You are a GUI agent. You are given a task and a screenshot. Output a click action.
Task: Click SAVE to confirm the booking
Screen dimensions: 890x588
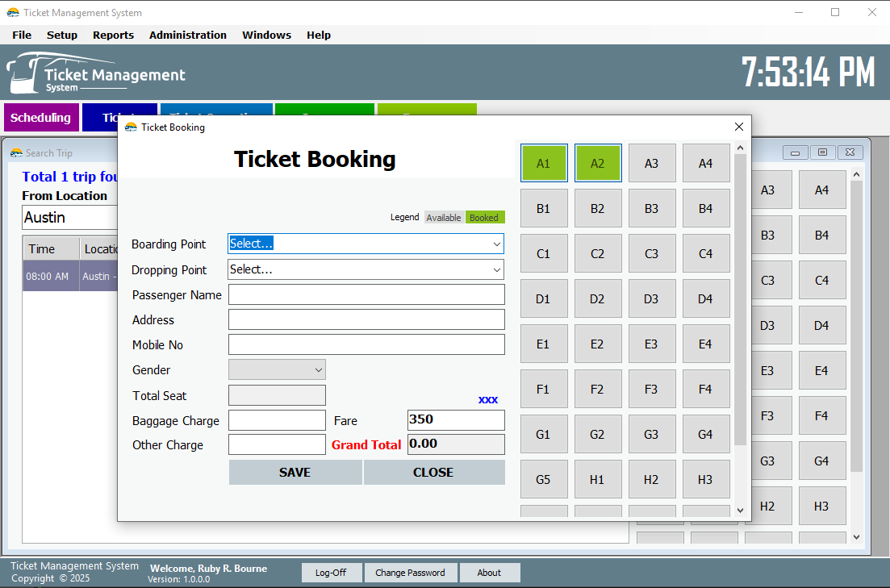(x=295, y=472)
